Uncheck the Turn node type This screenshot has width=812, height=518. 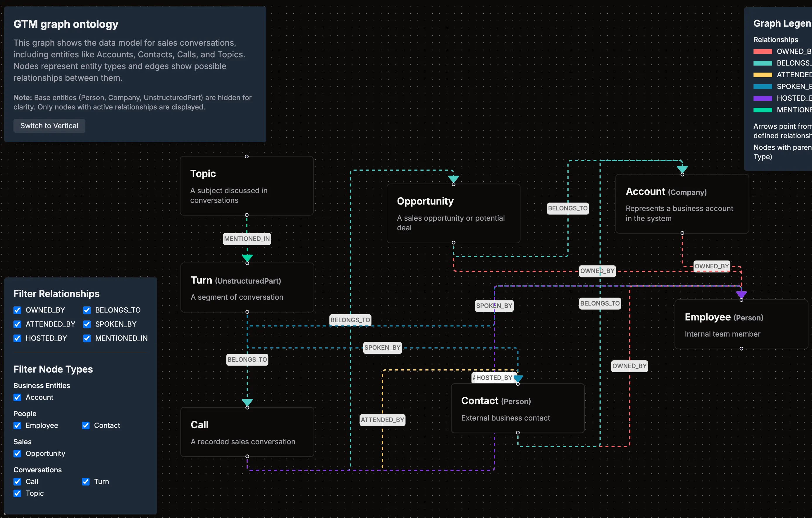point(86,481)
